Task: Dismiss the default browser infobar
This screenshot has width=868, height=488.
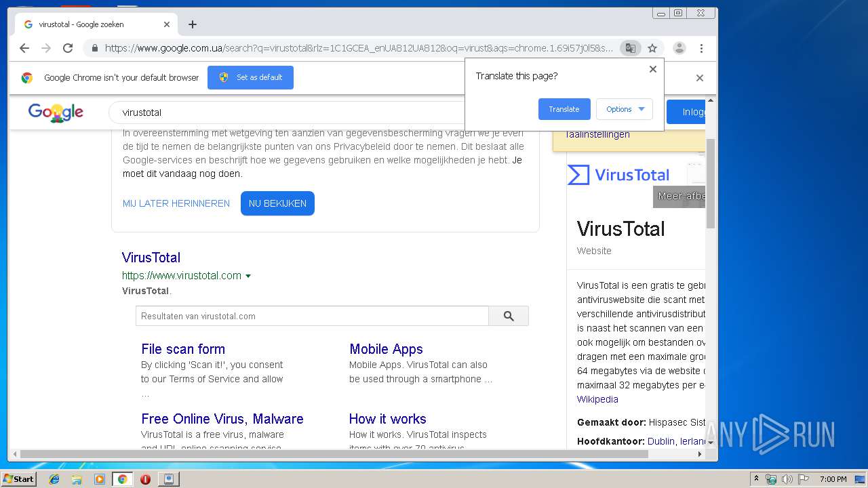Action: [700, 78]
